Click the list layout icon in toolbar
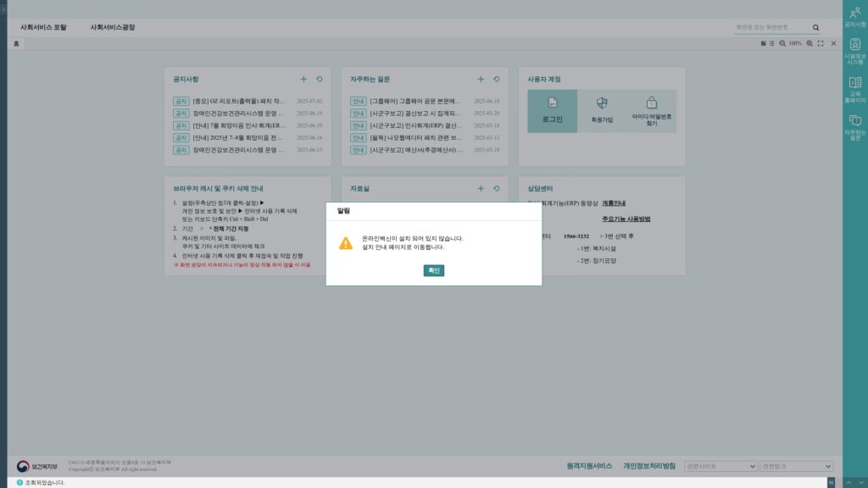The width and height of the screenshot is (868, 488). [x=771, y=43]
